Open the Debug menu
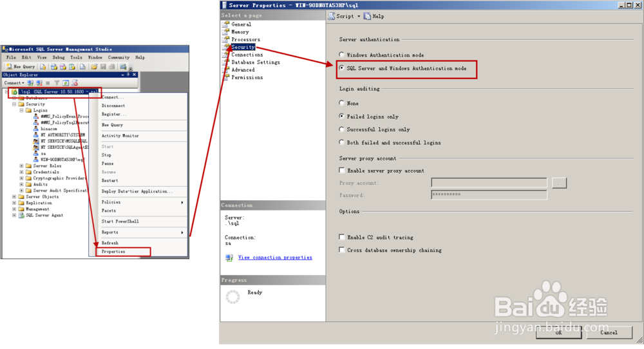644x349 pixels. pyautogui.click(x=59, y=57)
